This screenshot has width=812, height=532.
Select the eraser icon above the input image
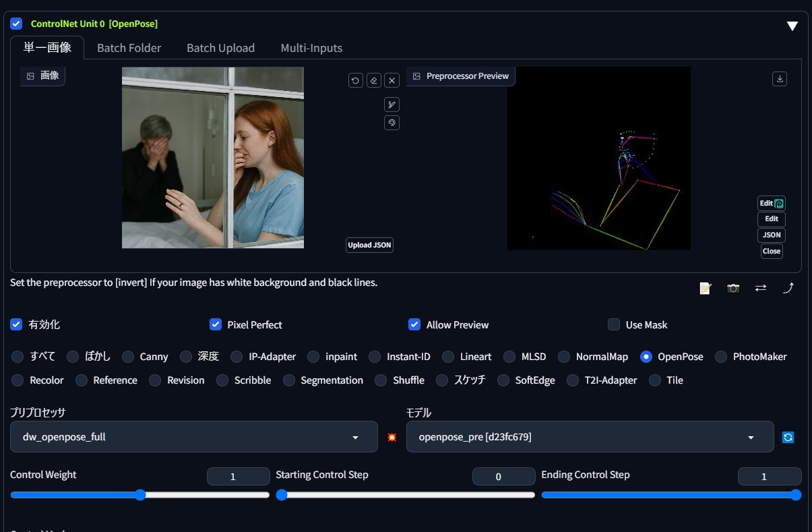pos(374,80)
